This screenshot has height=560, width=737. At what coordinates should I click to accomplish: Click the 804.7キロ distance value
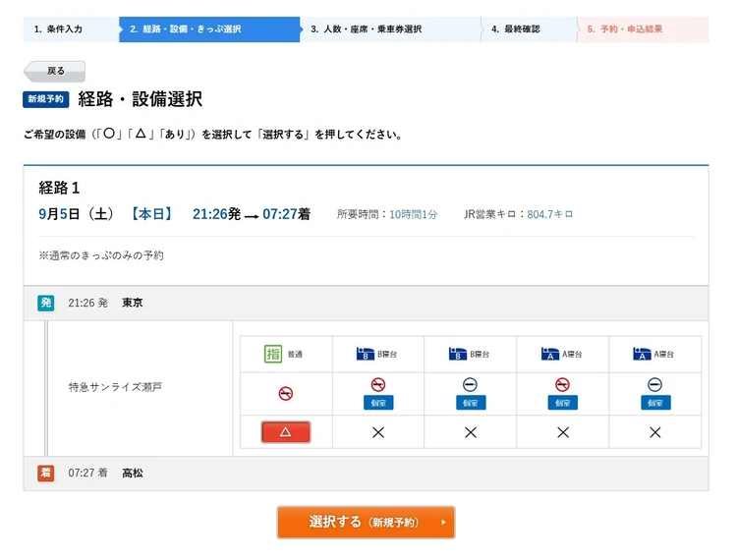[550, 214]
